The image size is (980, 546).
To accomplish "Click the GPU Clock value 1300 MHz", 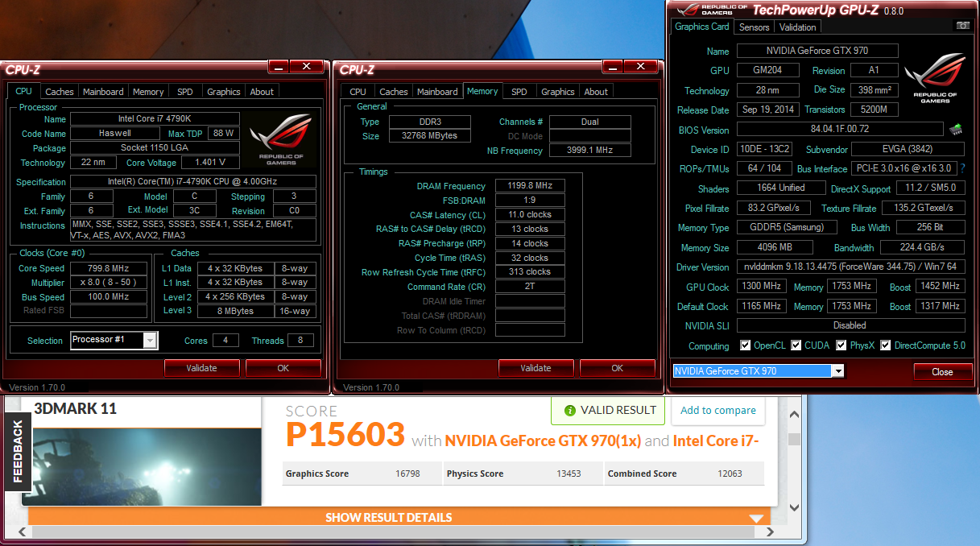I will (761, 287).
